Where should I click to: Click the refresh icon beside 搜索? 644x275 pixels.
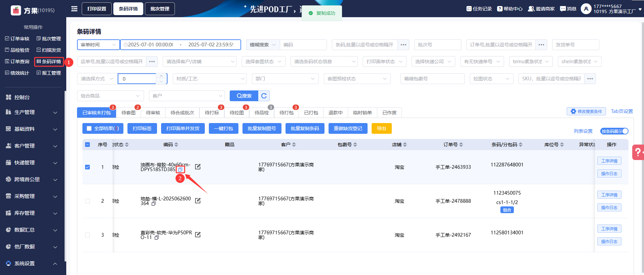pyautogui.click(x=264, y=96)
